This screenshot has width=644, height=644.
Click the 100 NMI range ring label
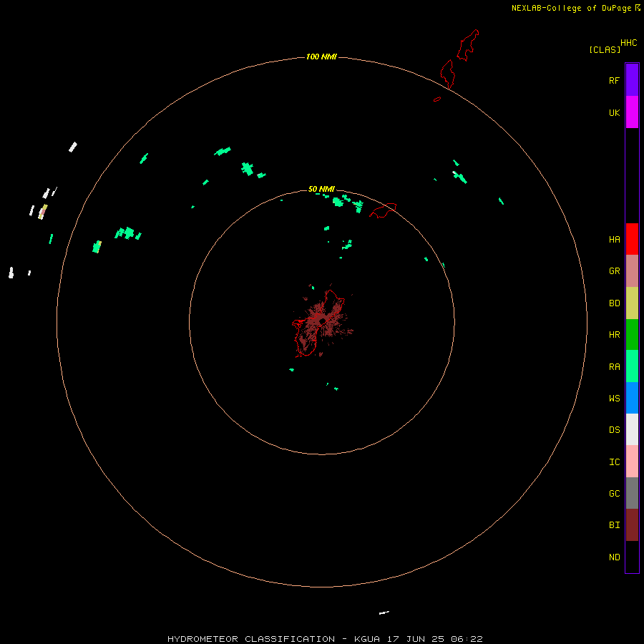point(321,57)
